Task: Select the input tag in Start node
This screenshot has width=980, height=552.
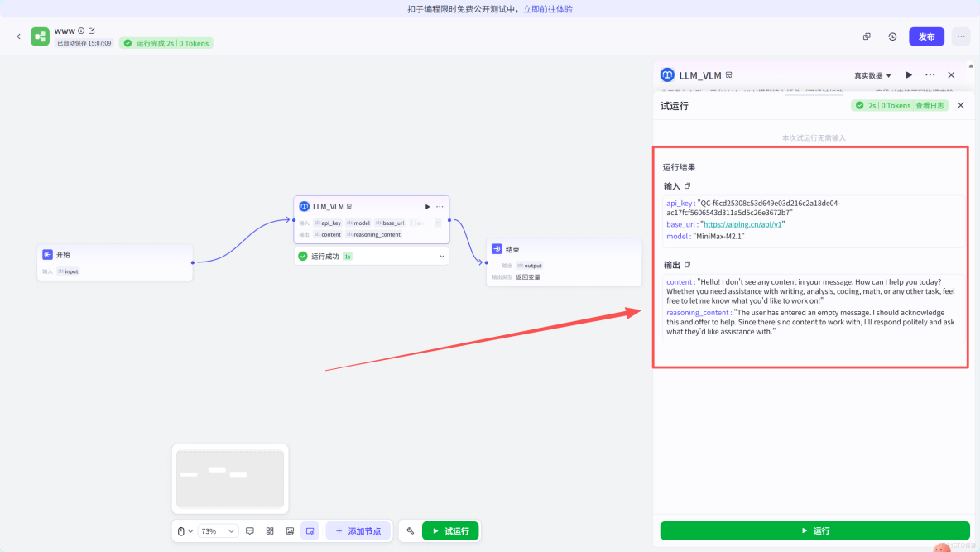Action: (68, 271)
